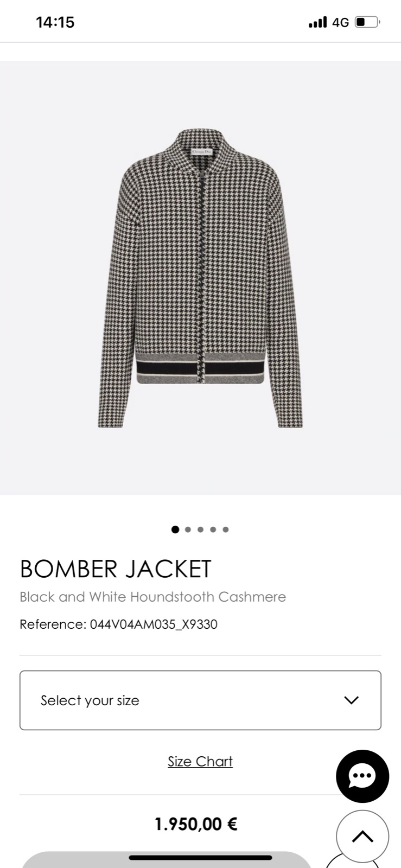The image size is (401, 868).
Task: Tap the grey button below the price
Action: (167, 860)
